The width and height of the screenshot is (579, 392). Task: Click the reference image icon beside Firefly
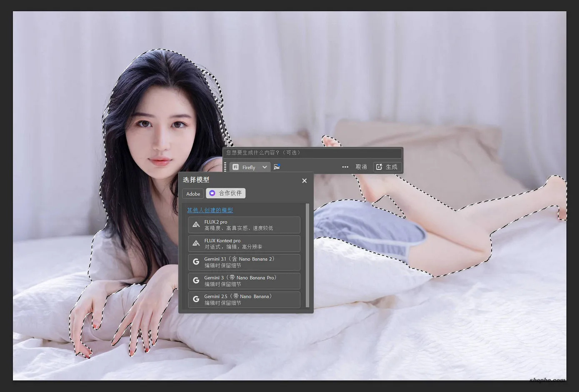(x=277, y=167)
